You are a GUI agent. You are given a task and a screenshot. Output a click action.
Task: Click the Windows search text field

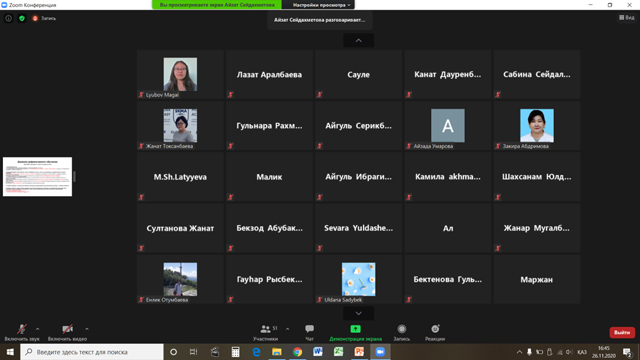click(92, 352)
